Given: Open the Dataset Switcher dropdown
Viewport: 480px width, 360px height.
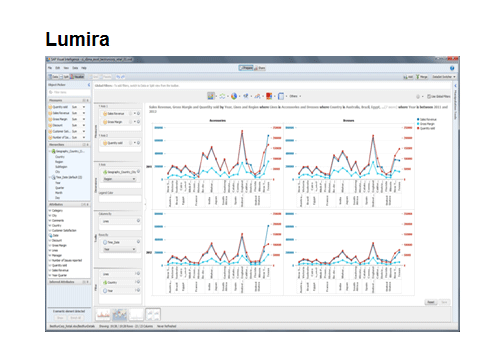Looking at the screenshot, I should [x=444, y=77].
